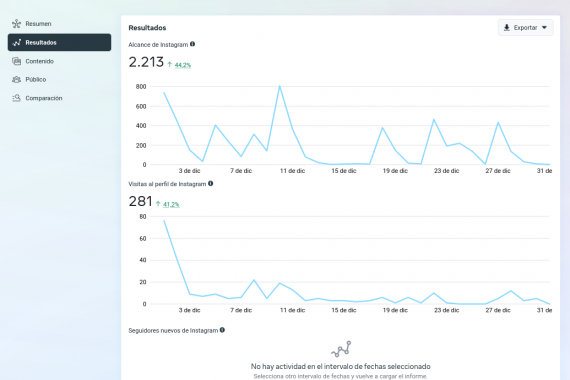The height and width of the screenshot is (380, 570).
Task: Click the Comparación search icon
Action: pos(16,98)
